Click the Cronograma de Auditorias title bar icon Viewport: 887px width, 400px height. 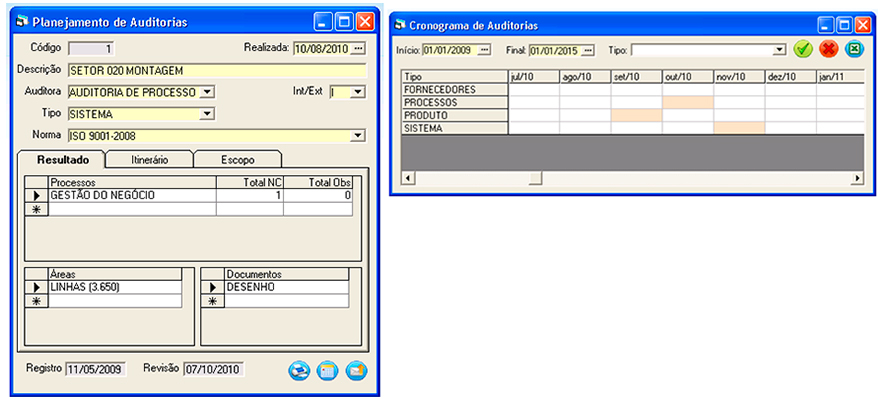[x=401, y=25]
